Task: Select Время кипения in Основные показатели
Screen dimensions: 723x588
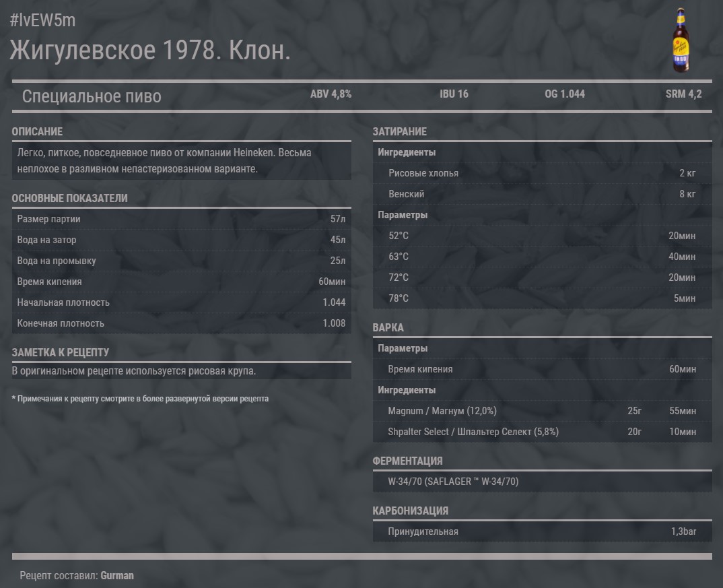Action: click(182, 282)
